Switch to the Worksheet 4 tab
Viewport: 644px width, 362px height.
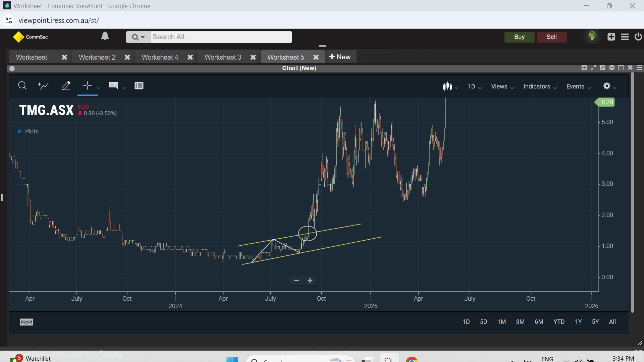tap(160, 57)
